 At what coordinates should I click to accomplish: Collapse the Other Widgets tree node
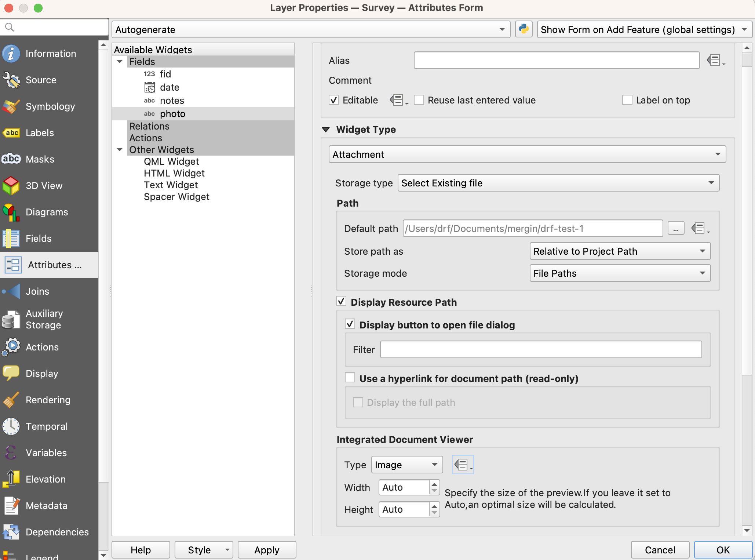pos(120,150)
